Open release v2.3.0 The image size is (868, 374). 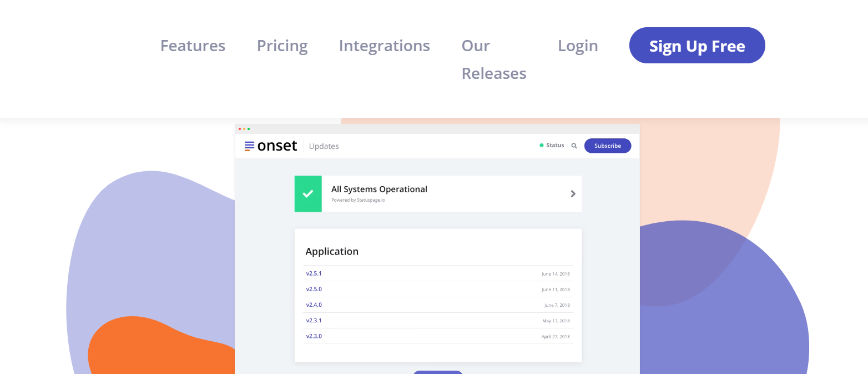click(314, 336)
